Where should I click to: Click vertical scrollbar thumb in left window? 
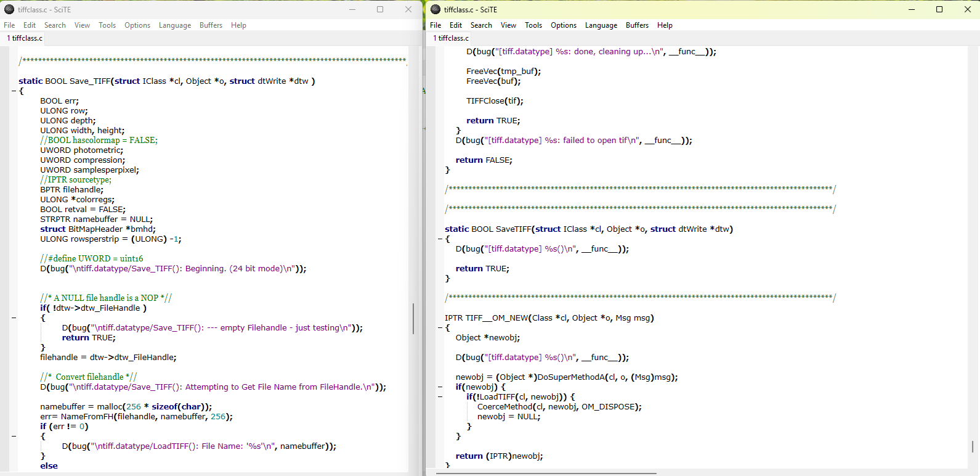coord(413,318)
